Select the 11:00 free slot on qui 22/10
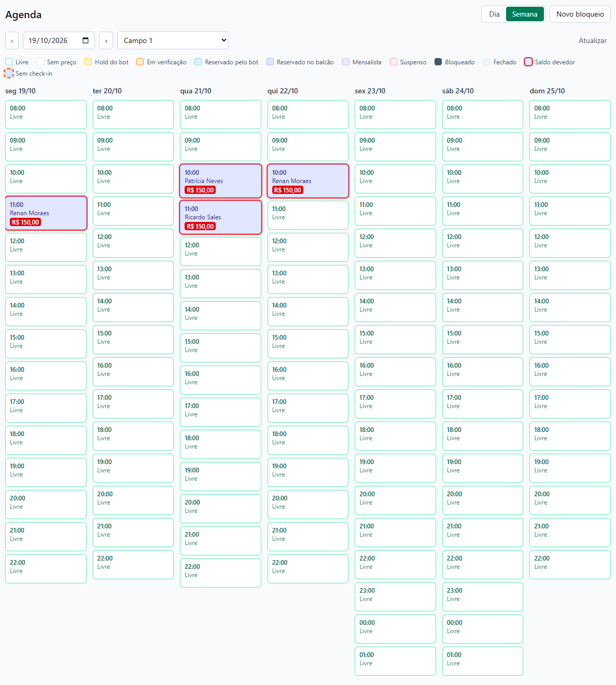This screenshot has width=616, height=685. click(308, 215)
